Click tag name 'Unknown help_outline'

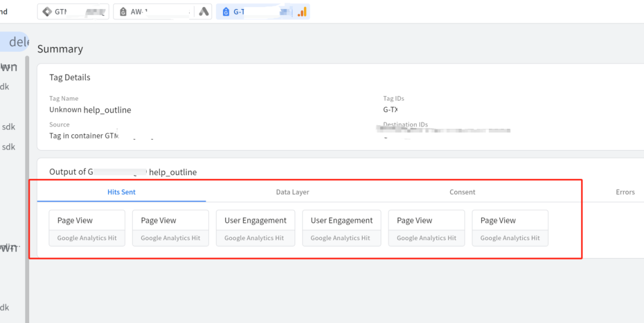90,110
